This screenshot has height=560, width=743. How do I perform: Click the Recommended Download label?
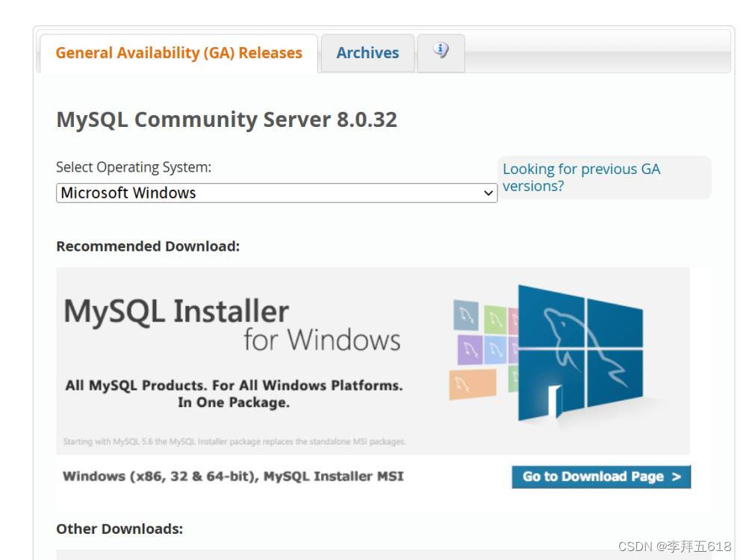(x=148, y=246)
